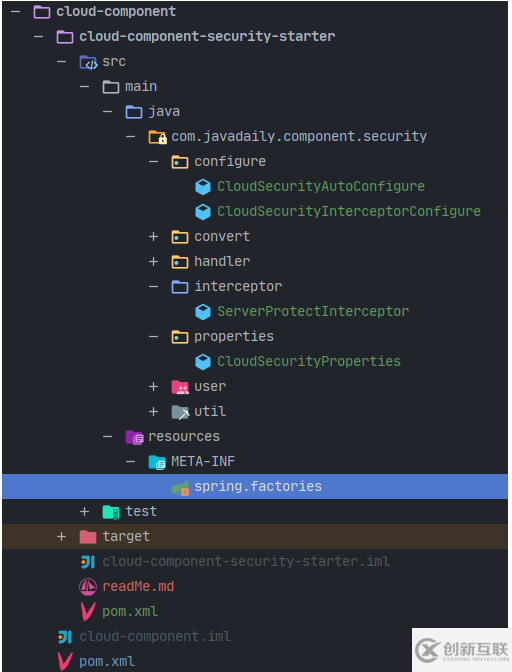Open the starter module pom.xml
The image size is (512, 672).
click(130, 612)
